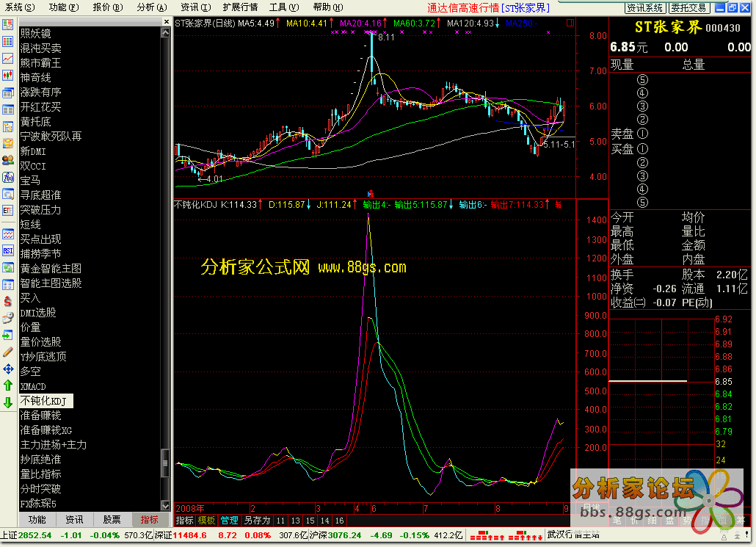Click the f(x) formula icon in left toolbar
The height and width of the screenshot is (547, 756).
(x=8, y=177)
